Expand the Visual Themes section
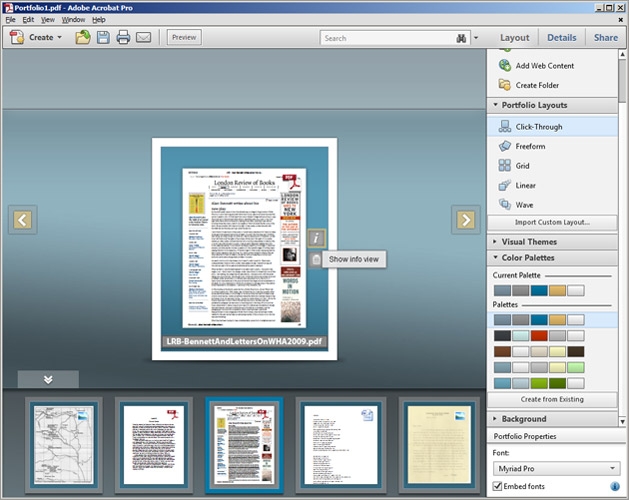 point(552,242)
